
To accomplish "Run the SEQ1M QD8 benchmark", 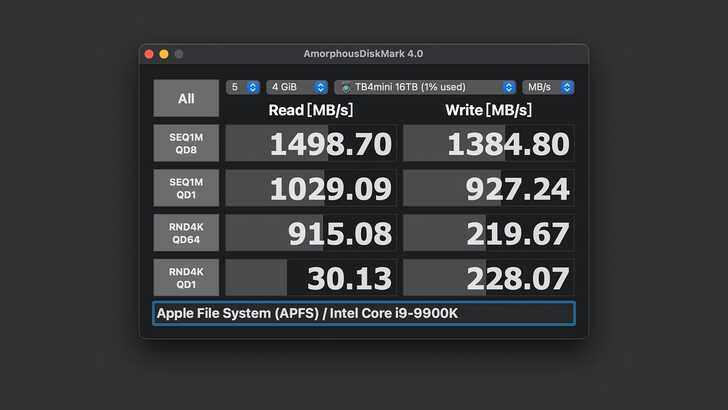I will click(x=186, y=143).
